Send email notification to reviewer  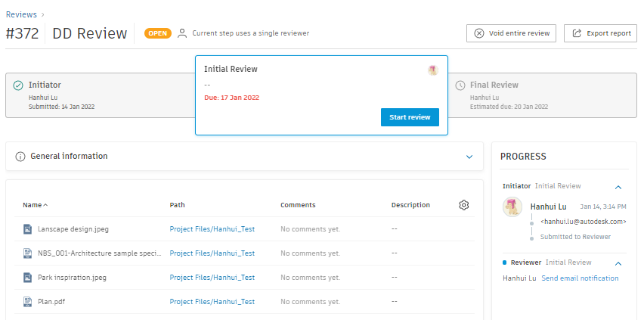point(580,278)
